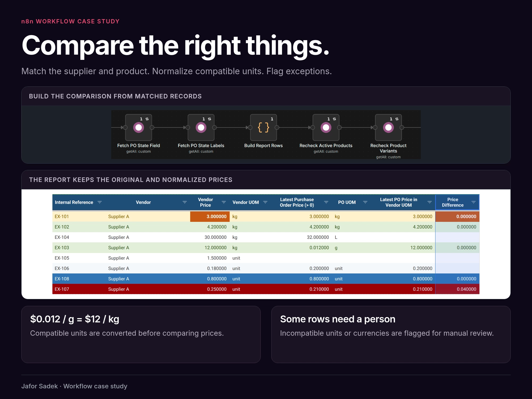
Task: Select the Fetch PO State Labels node
Action: 201,127
